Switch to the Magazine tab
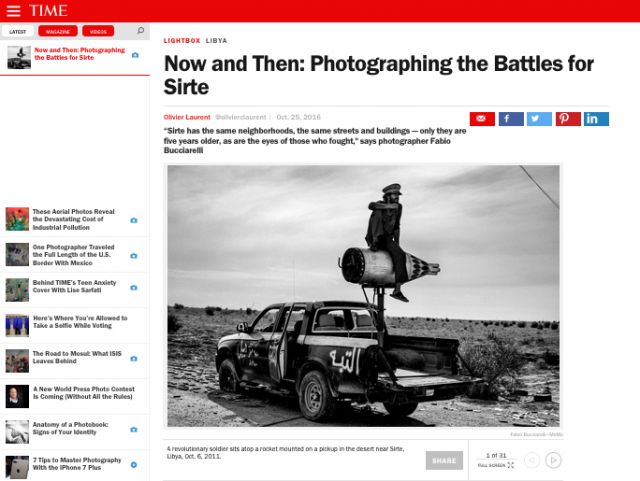This screenshot has height=481, width=640. pyautogui.click(x=58, y=31)
